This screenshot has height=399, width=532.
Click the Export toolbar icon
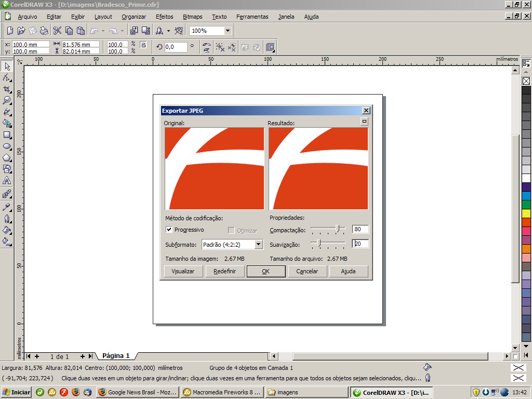(146, 31)
